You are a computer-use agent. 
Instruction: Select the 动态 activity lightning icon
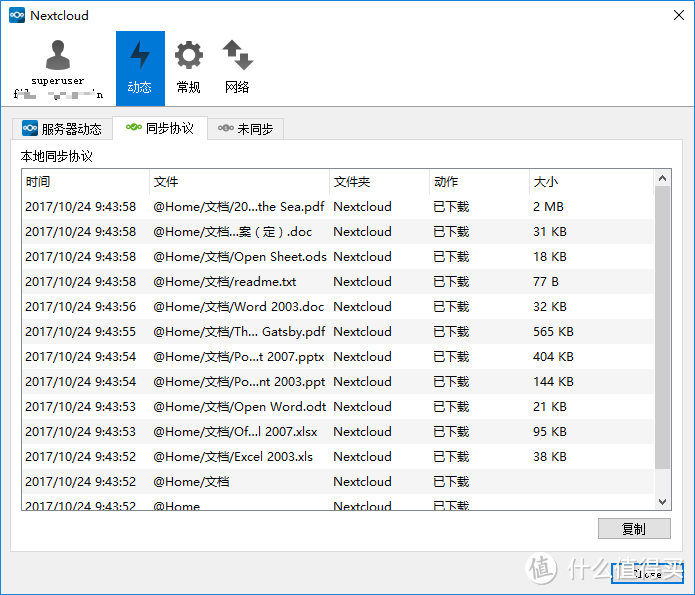(140, 69)
